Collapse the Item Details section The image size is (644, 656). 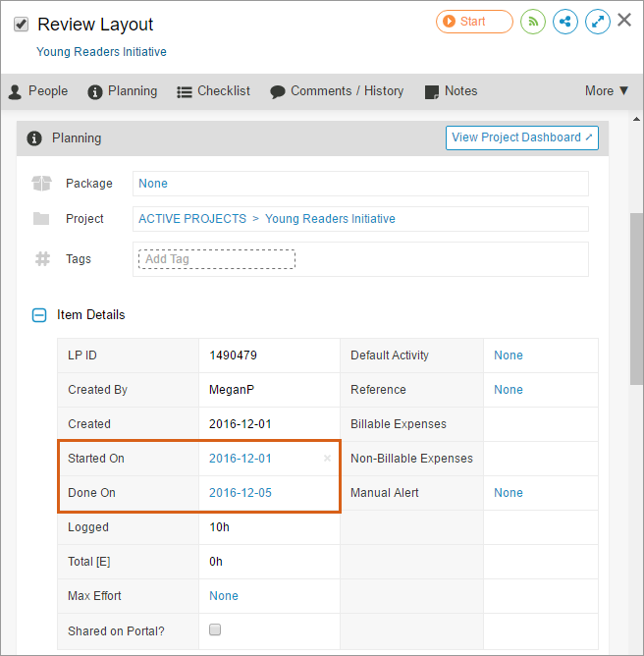(x=40, y=315)
